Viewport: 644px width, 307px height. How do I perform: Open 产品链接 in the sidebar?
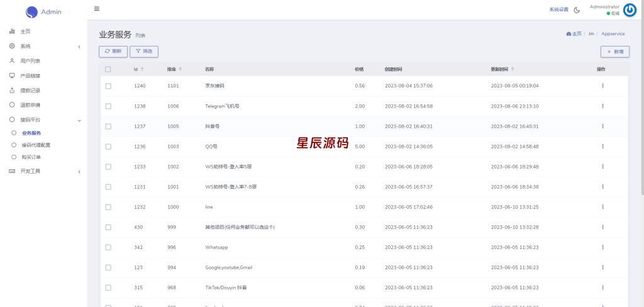click(30, 75)
